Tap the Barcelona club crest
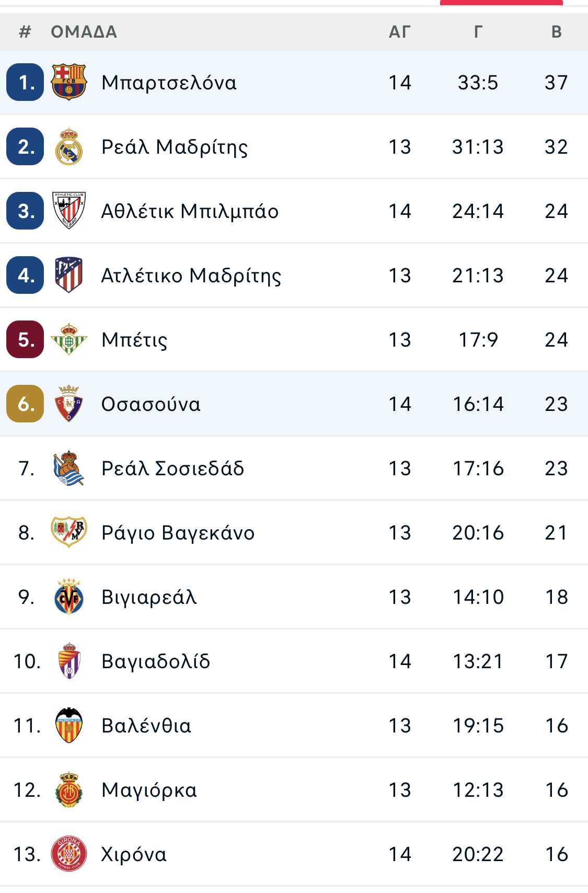This screenshot has width=588, height=893. [68, 82]
